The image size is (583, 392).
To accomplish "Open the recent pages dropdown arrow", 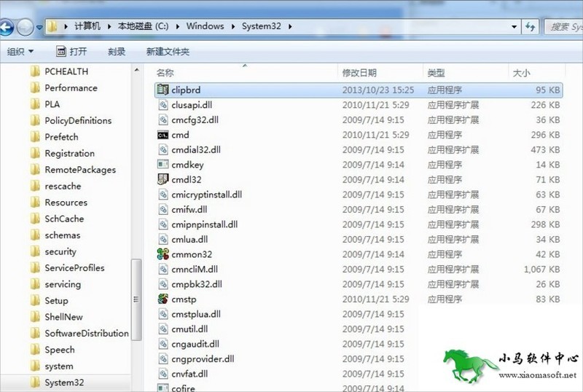I will pos(39,27).
